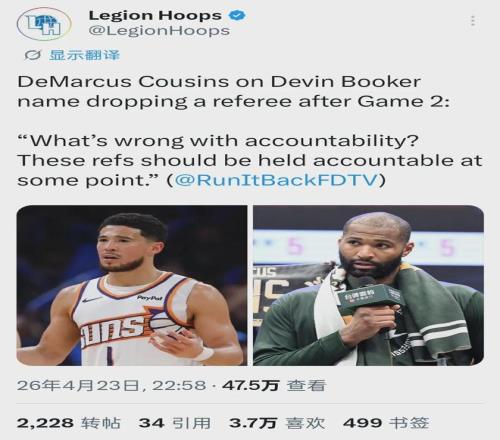Open the 3.7万 喜欢 likes list

pyautogui.click(x=277, y=423)
